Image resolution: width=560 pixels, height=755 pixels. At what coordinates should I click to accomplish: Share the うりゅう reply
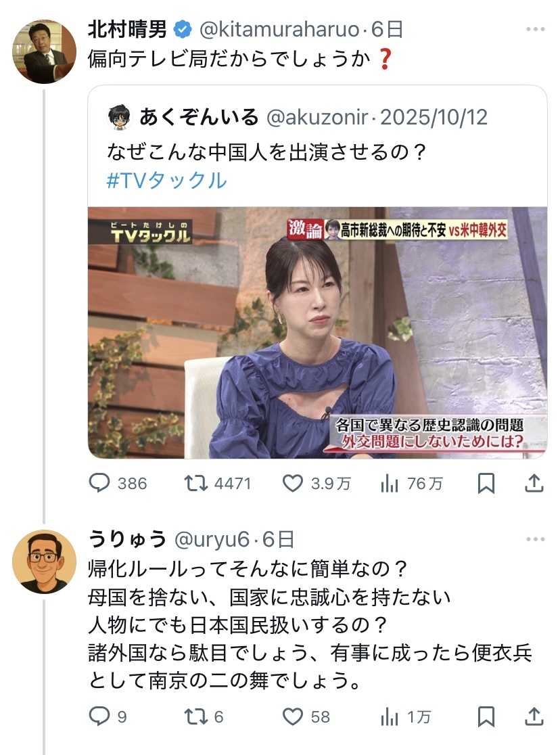pos(534,716)
